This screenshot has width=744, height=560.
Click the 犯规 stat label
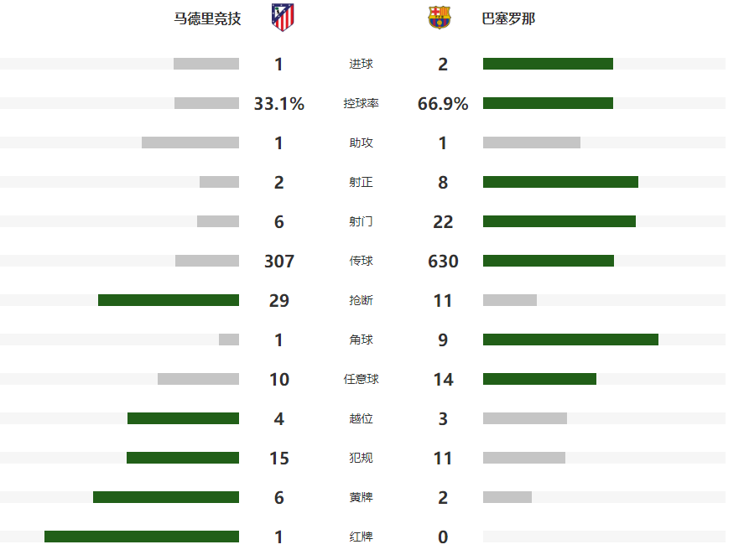(361, 459)
